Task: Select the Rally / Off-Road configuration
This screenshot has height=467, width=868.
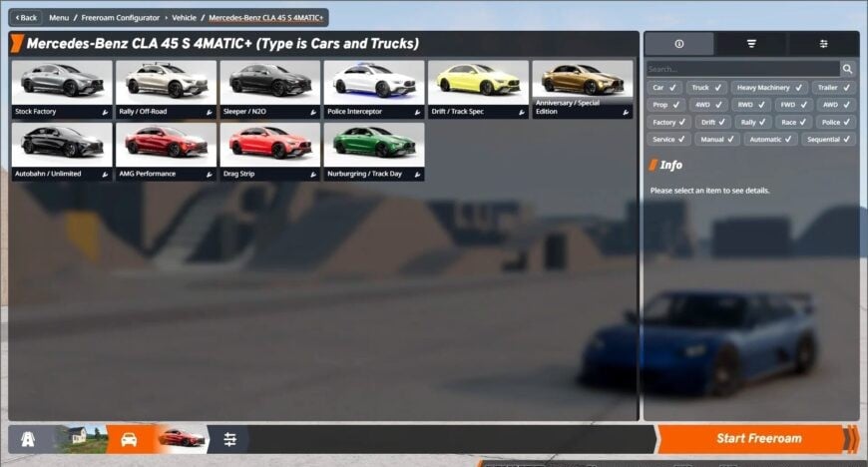Action: (166, 89)
